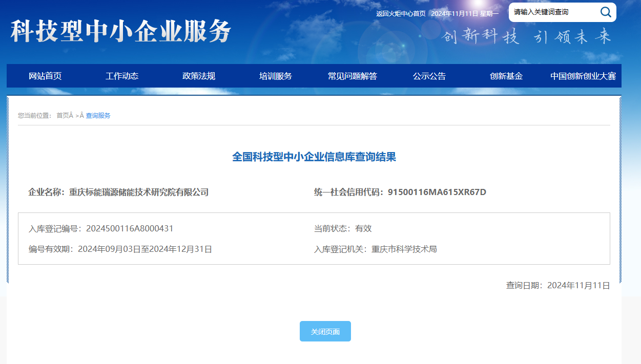The height and width of the screenshot is (364, 641).
Task: Click the company name 重庆标能瑞源储能技术研究院有限公司
Action: 139,192
